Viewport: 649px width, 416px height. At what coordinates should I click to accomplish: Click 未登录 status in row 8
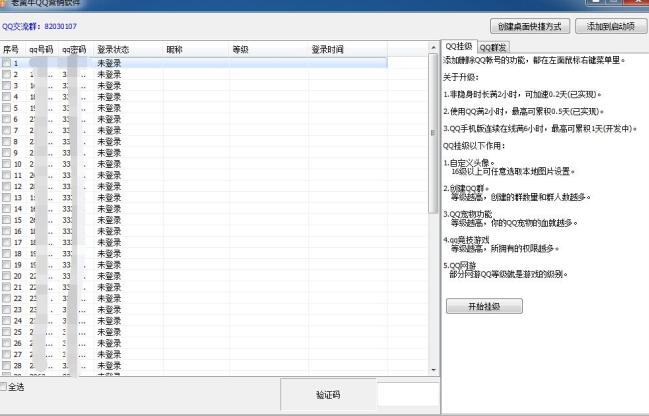tap(109, 142)
